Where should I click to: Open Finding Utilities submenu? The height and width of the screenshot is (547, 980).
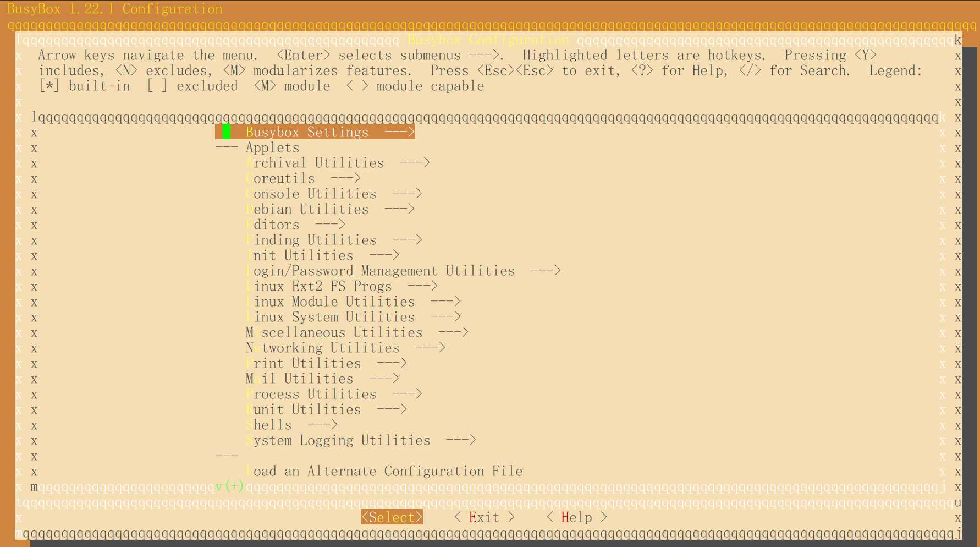coord(334,240)
